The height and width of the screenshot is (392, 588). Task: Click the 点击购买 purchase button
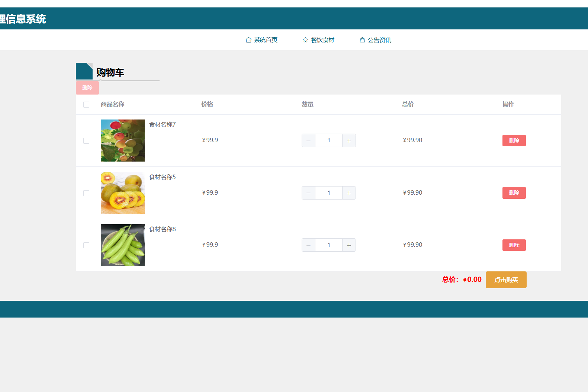point(506,280)
